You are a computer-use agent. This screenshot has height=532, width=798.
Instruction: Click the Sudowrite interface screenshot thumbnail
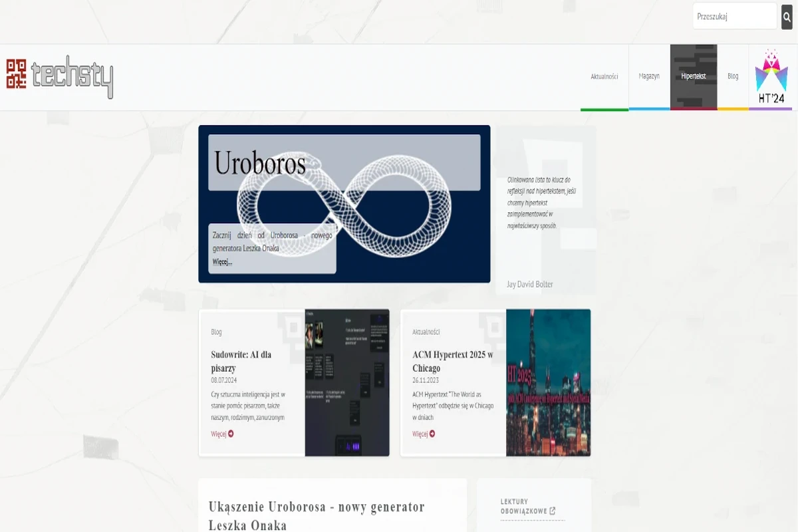(x=346, y=381)
